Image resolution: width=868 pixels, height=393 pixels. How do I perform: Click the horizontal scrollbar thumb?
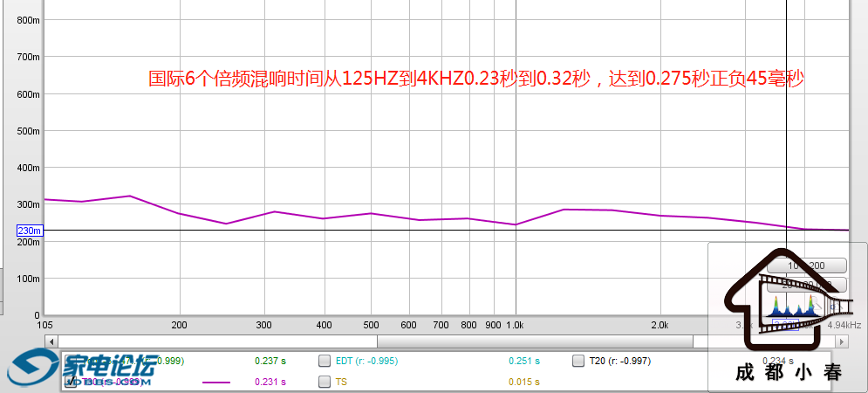(x=535, y=341)
